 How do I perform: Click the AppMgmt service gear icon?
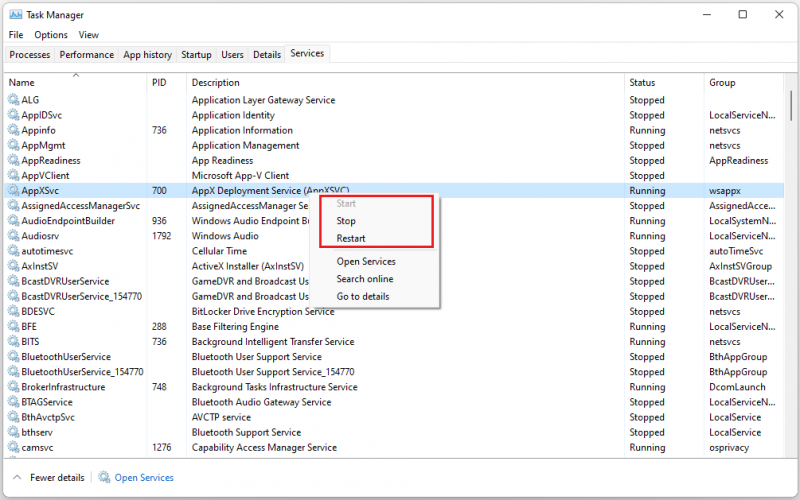[x=13, y=145]
